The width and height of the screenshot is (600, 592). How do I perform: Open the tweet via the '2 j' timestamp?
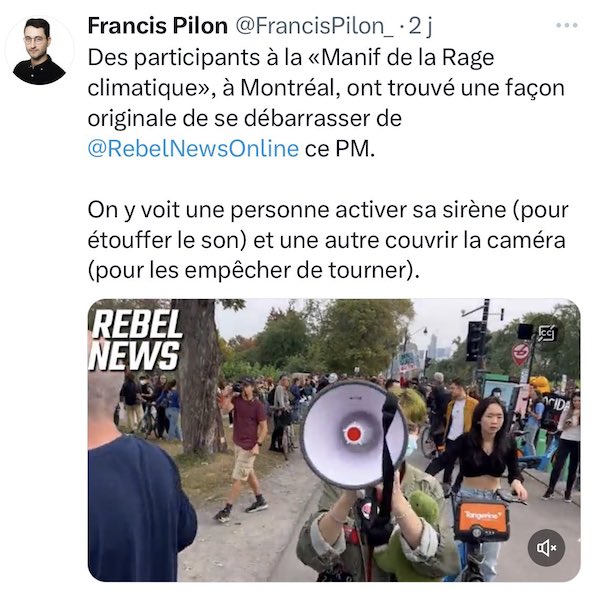click(x=421, y=26)
